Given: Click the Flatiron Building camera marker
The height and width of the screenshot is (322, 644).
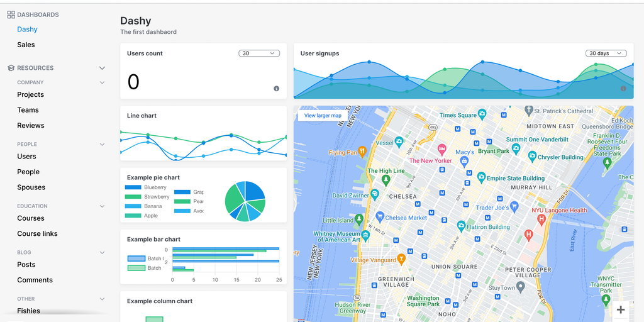Looking at the screenshot, I should click(461, 226).
